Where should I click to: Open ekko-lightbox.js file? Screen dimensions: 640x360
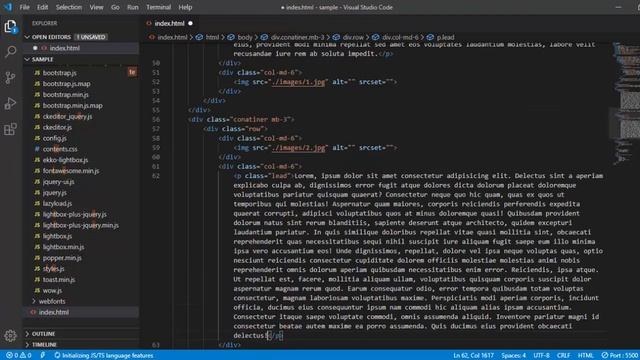pos(65,160)
